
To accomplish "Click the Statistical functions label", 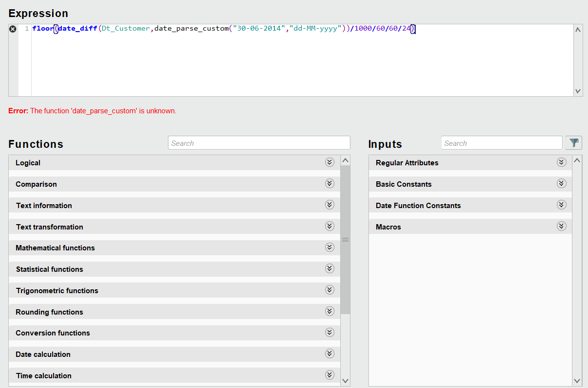I will coord(49,269).
